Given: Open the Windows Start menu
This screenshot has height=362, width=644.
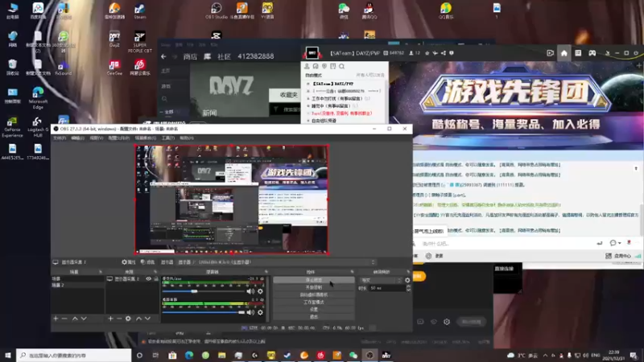Looking at the screenshot, I should pos(8,356).
